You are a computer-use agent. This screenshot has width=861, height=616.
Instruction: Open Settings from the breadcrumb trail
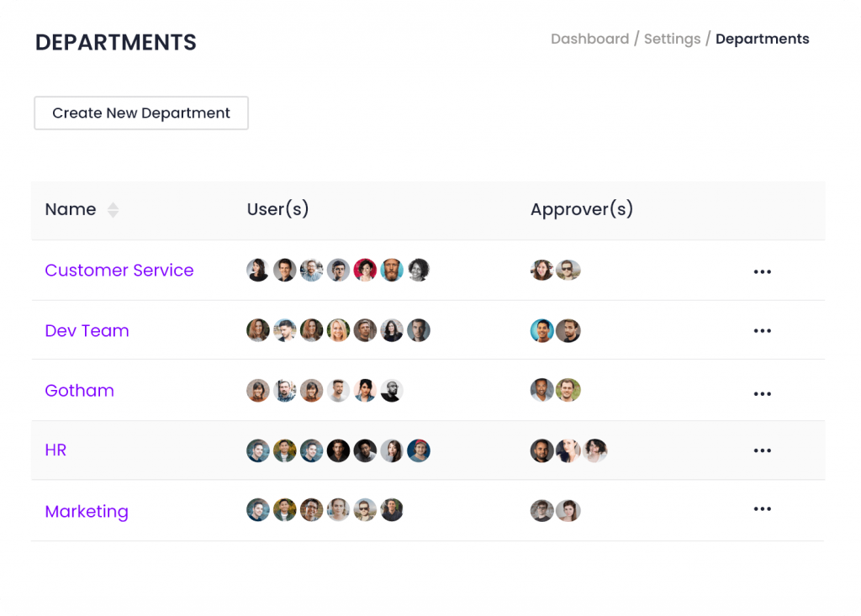click(672, 39)
